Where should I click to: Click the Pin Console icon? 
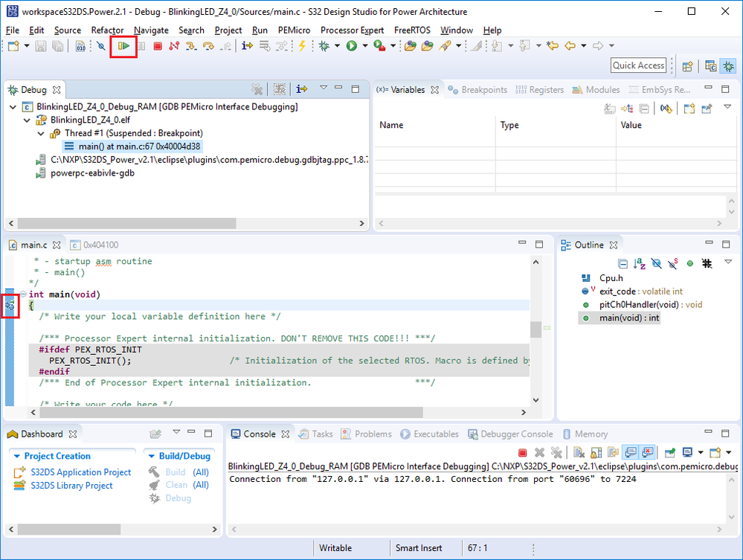coord(669,453)
